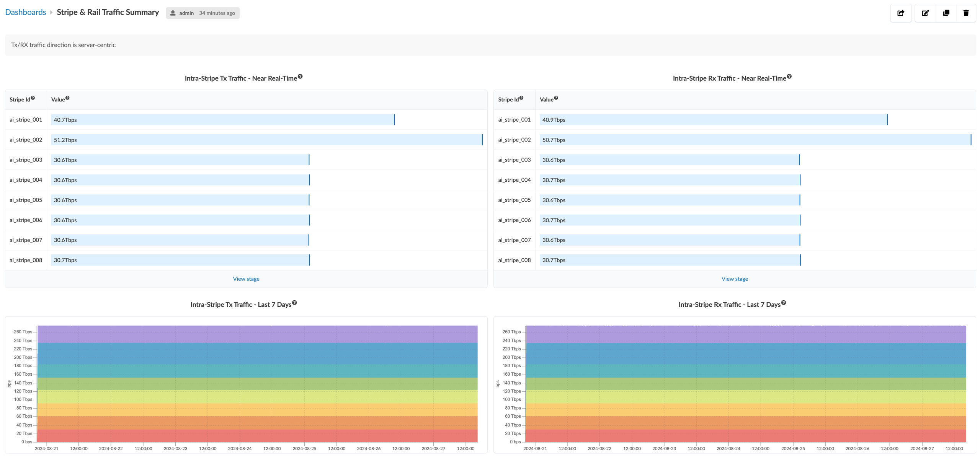
Task: Click the export dashboard icon
Action: point(901,13)
